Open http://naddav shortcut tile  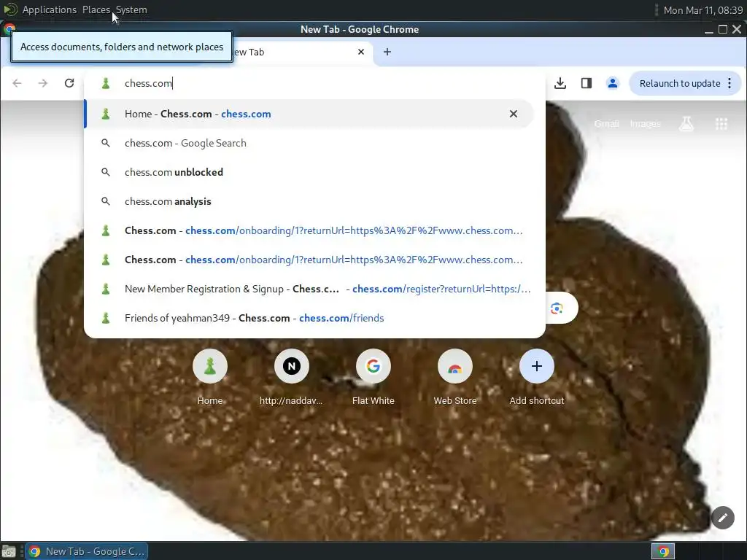pos(292,377)
